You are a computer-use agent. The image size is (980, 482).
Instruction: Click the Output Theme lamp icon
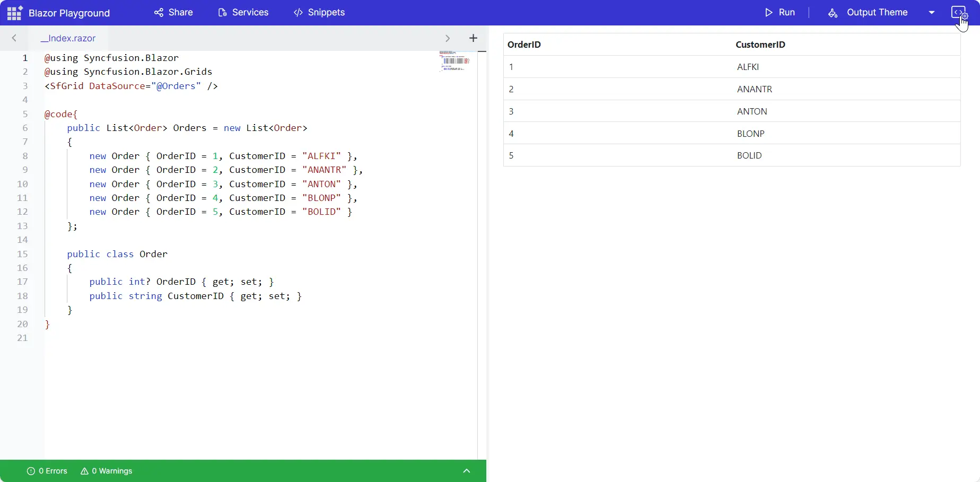pyautogui.click(x=833, y=13)
